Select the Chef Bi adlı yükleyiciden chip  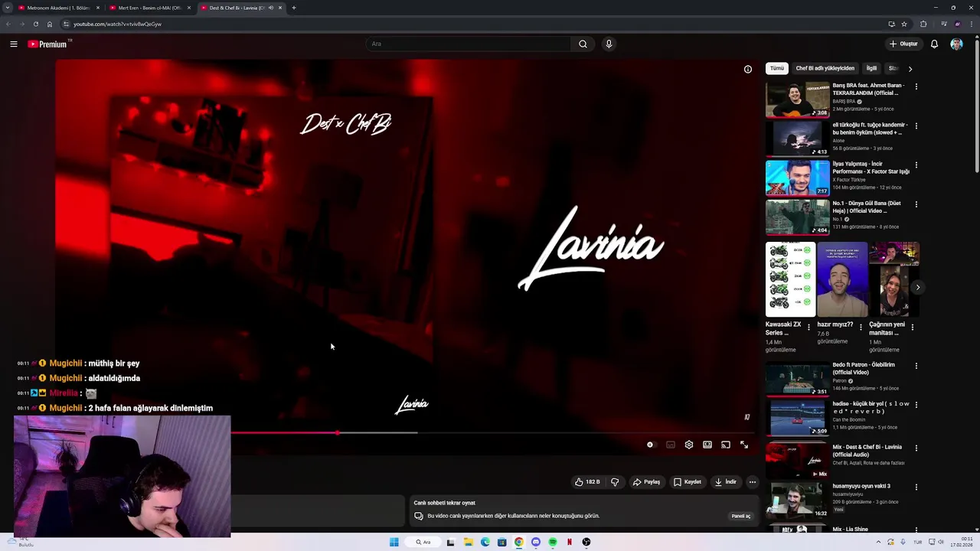point(825,68)
